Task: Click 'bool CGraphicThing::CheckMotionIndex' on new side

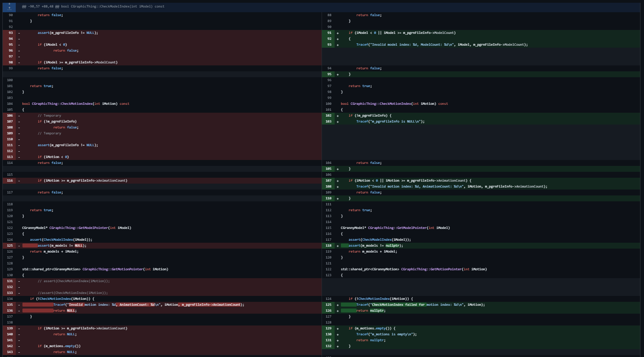Action: point(394,104)
